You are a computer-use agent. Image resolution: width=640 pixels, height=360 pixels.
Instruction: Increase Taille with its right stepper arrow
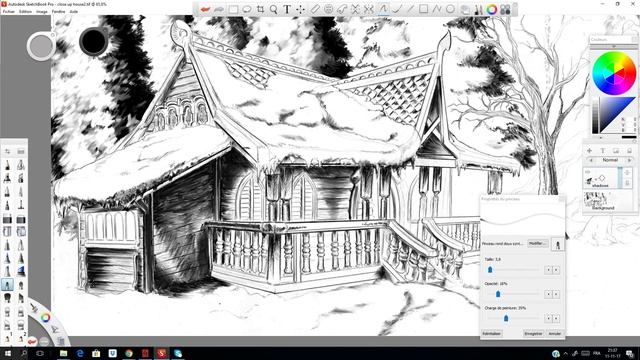[x=556, y=270]
